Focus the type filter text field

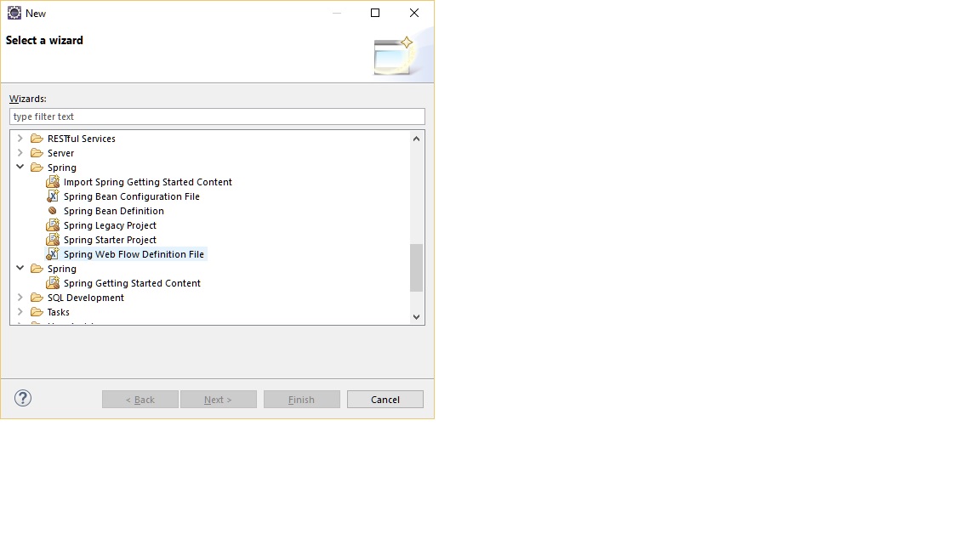[217, 116]
